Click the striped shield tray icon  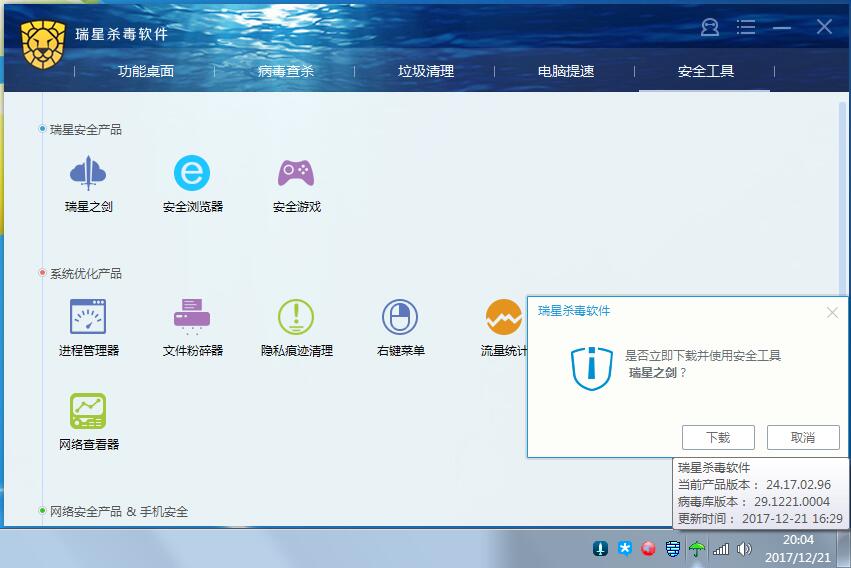tap(672, 549)
